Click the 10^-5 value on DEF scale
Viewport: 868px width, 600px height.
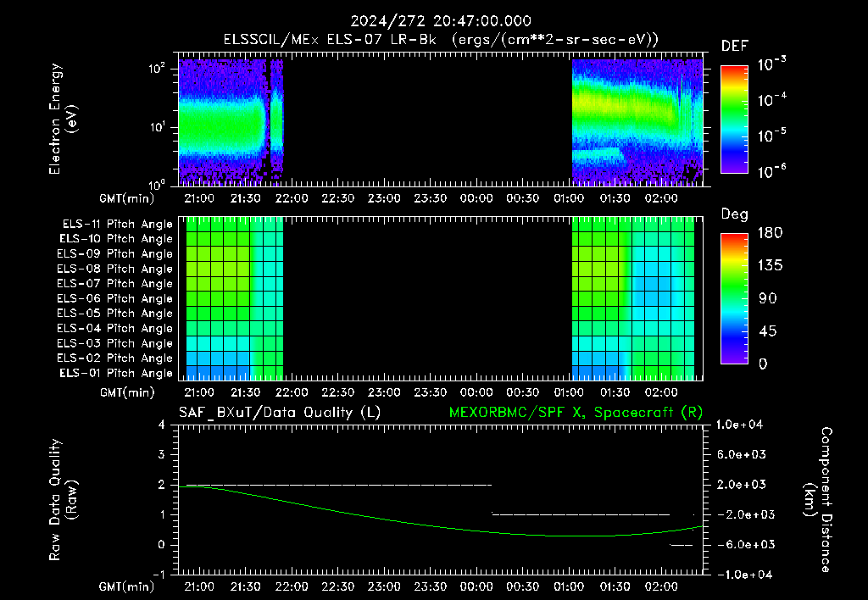coord(771,135)
